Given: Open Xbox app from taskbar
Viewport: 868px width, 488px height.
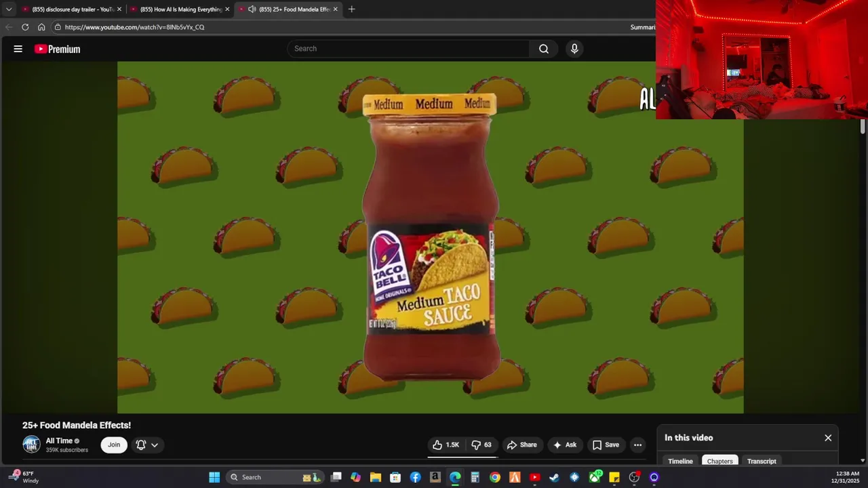Looking at the screenshot, I should [x=595, y=477].
